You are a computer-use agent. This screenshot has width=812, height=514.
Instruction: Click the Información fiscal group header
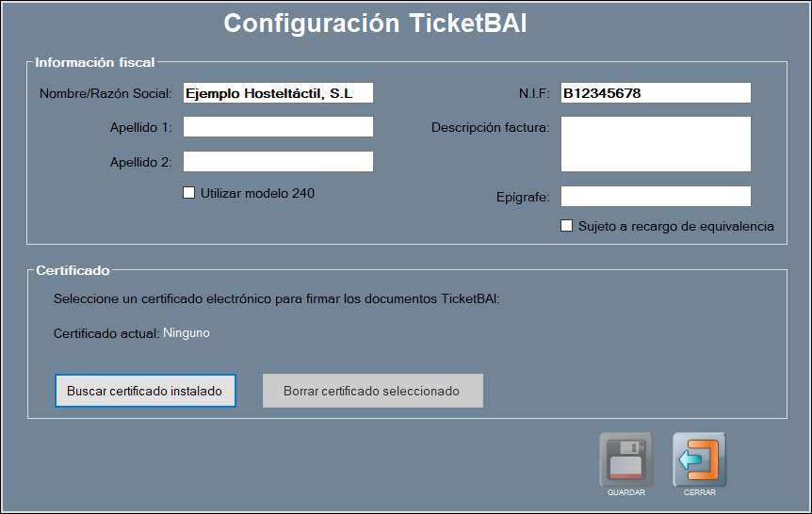[x=95, y=63]
